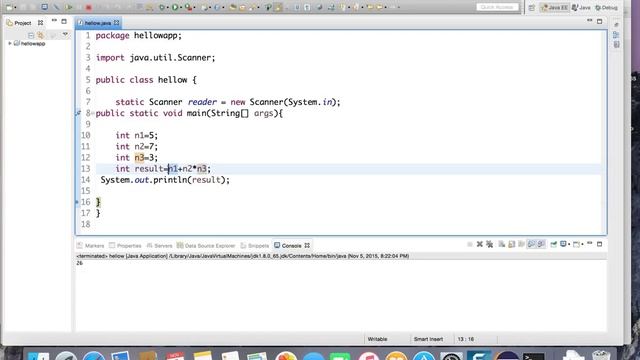Toggle Show Console When Standard Out Changes
640x360 pixels.
pyautogui.click(x=531, y=244)
